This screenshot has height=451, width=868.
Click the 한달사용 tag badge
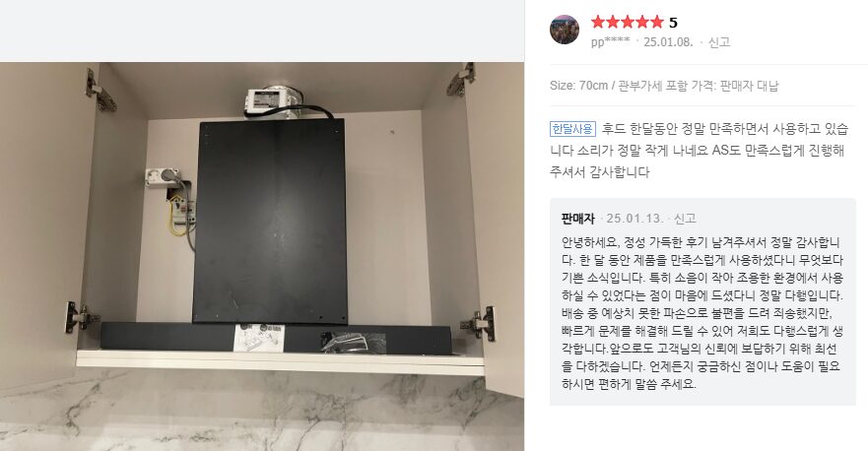pyautogui.click(x=573, y=129)
